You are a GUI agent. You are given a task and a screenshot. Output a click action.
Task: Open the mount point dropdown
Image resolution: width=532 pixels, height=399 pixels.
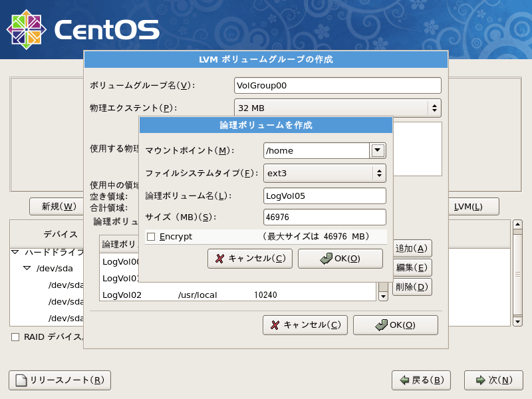point(377,150)
